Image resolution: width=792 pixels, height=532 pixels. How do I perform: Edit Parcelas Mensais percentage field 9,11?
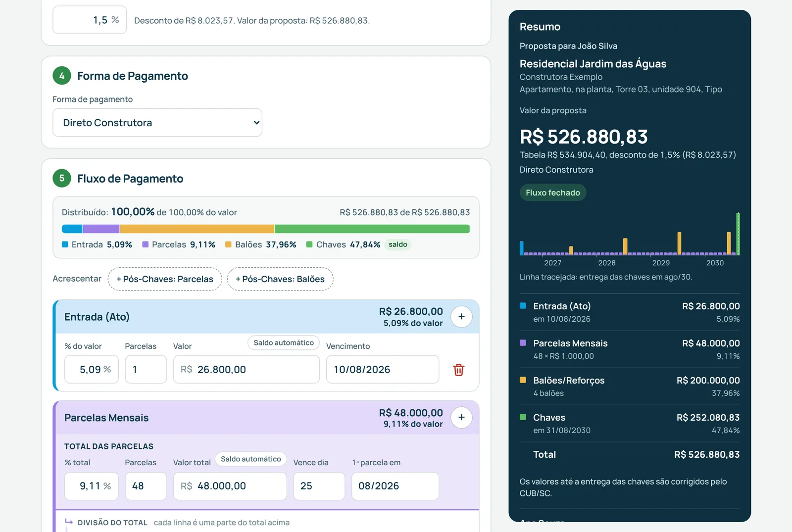coord(92,486)
